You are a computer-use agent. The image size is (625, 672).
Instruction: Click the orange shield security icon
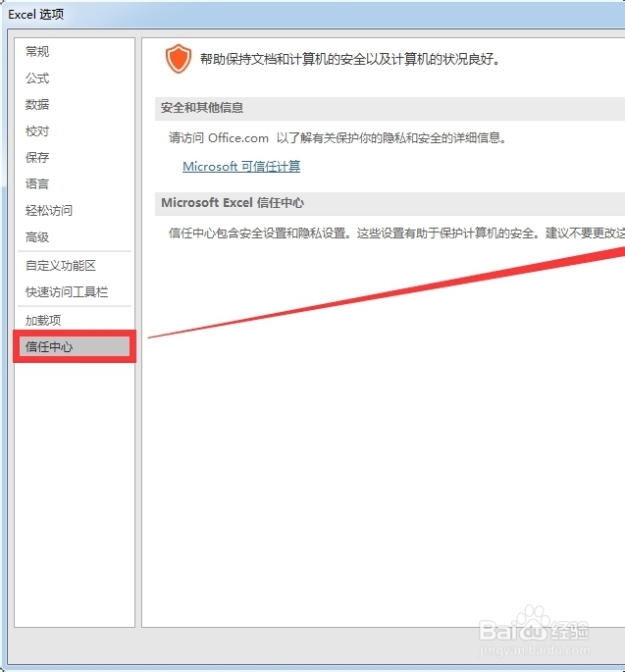179,59
